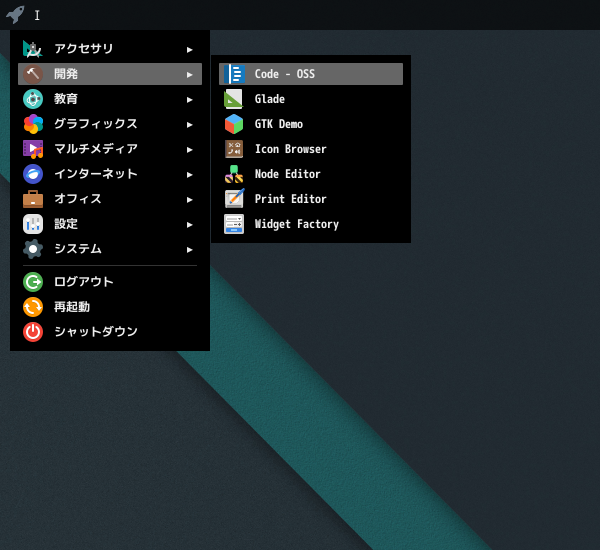Click the GTK Demo cube icon

pos(234,124)
